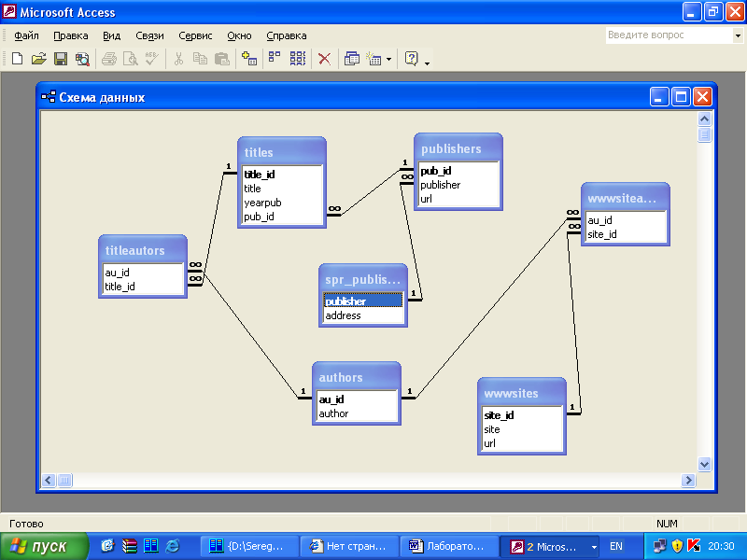
Task: Click the Show All Relationships icon
Action: pos(298,59)
